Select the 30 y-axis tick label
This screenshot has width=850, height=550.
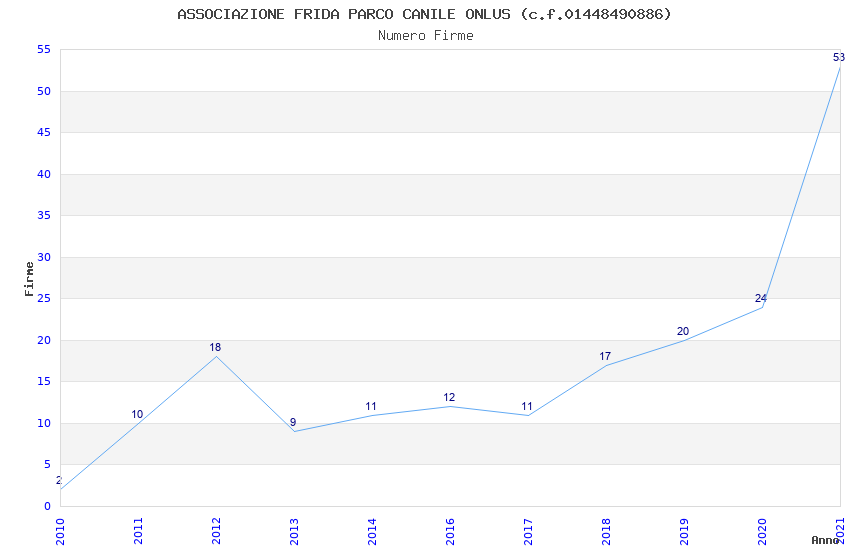pos(44,257)
